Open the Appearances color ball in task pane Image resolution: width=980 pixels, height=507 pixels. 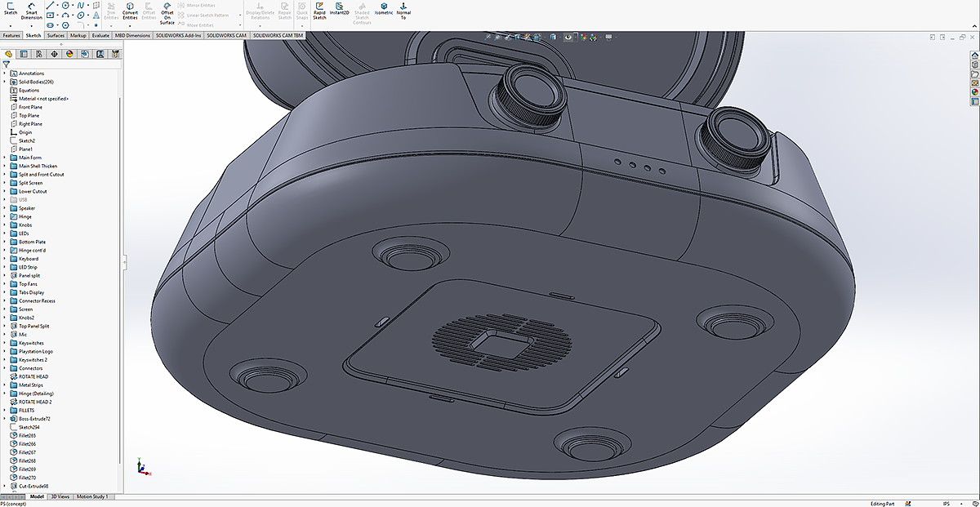[x=974, y=92]
